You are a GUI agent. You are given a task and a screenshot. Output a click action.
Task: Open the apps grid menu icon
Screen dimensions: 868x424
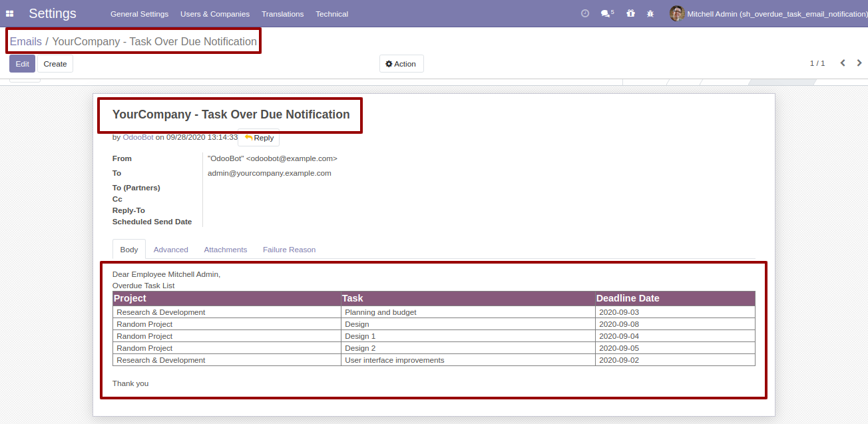pos(9,13)
